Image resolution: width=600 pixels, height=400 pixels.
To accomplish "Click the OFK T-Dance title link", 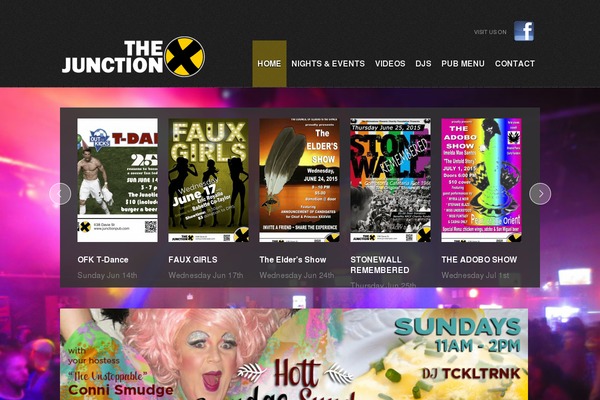I will [x=103, y=260].
